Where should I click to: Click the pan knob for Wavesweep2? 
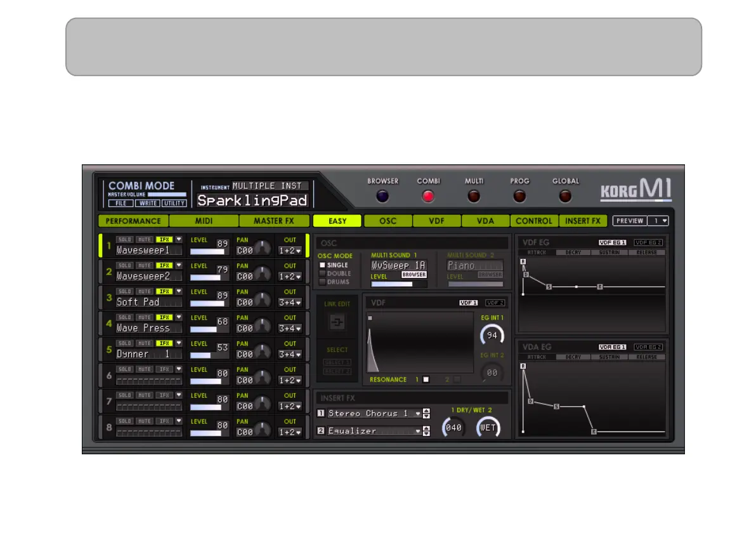pyautogui.click(x=263, y=273)
